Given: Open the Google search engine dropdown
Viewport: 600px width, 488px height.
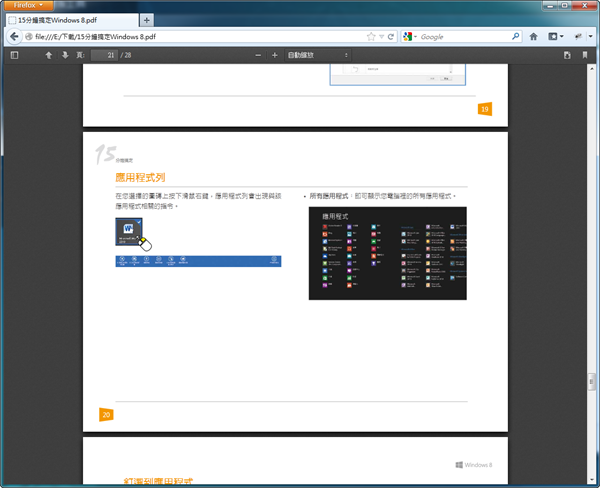Looking at the screenshot, I should (410, 37).
